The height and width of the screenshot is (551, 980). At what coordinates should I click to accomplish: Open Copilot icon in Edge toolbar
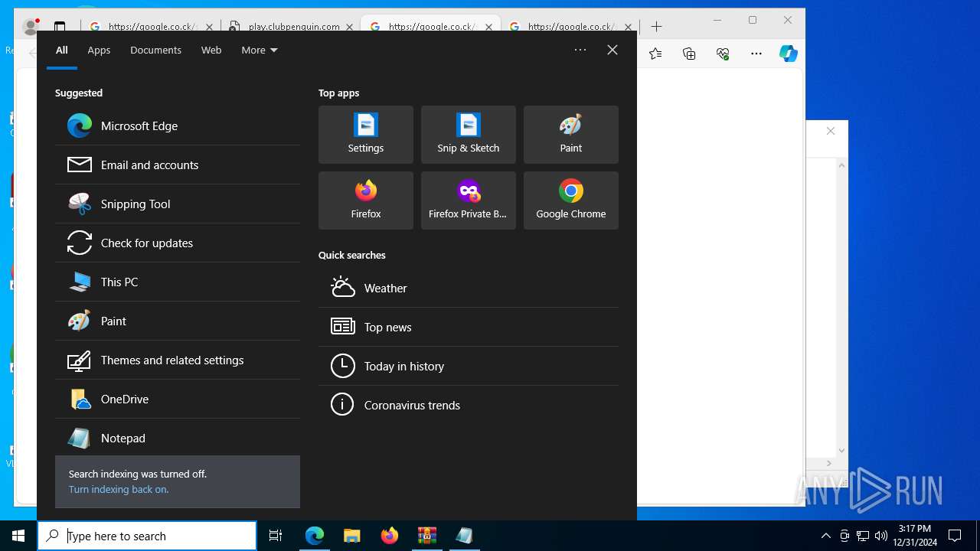click(788, 54)
